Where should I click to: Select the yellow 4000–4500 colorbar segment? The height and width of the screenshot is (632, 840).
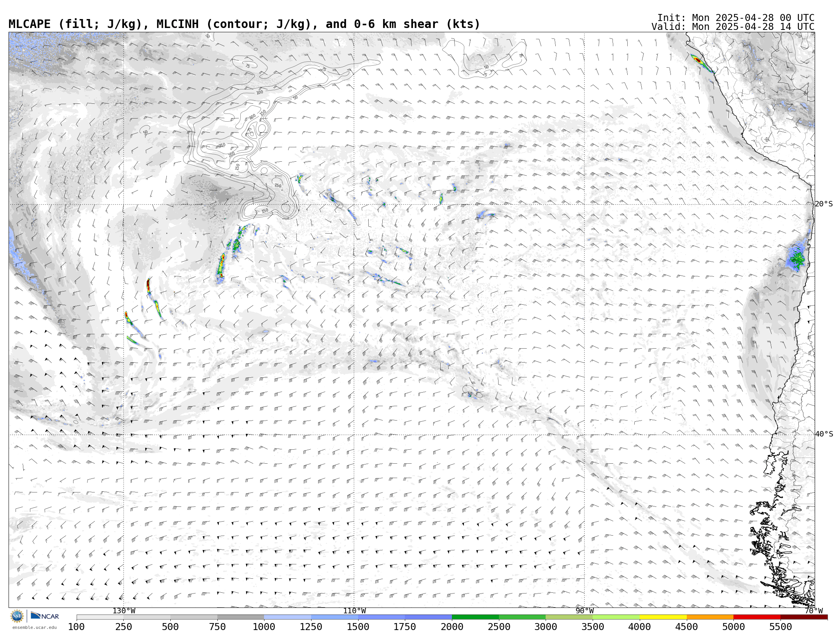[x=663, y=617]
